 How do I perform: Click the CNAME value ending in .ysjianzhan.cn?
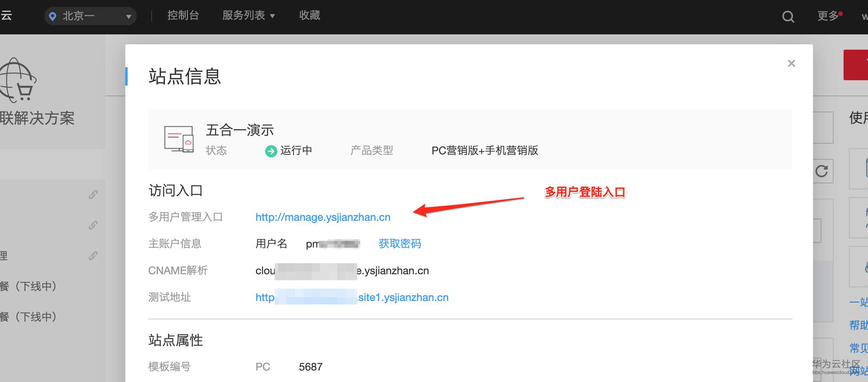point(342,271)
